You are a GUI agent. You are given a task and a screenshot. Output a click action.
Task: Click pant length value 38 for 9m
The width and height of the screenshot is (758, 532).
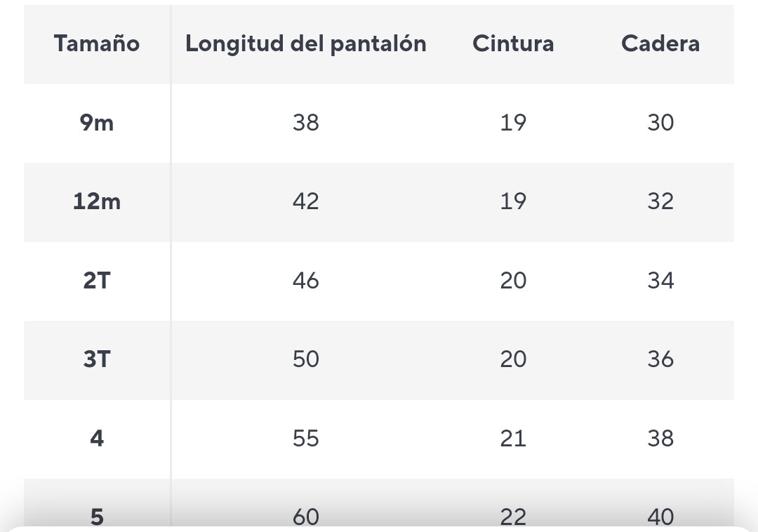tap(305, 123)
